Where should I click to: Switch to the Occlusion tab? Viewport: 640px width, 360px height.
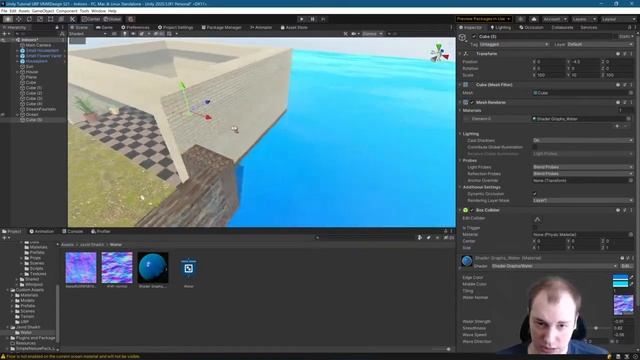[x=531, y=27]
